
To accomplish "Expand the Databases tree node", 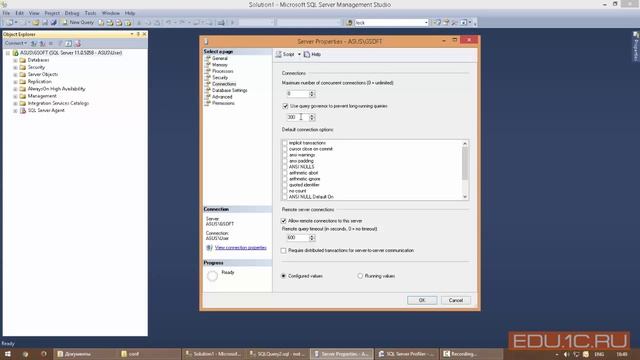I will pos(15,60).
